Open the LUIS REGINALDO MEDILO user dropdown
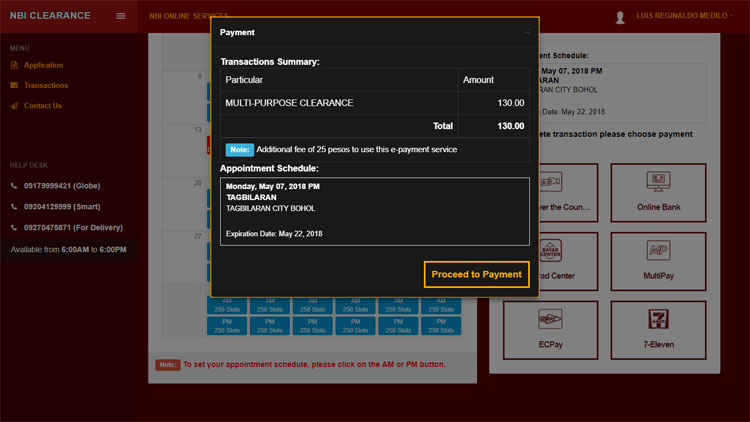The width and height of the screenshot is (750, 422). coord(684,16)
